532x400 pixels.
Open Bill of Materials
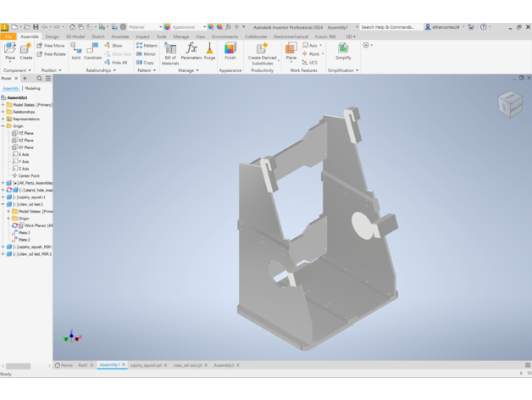170,53
